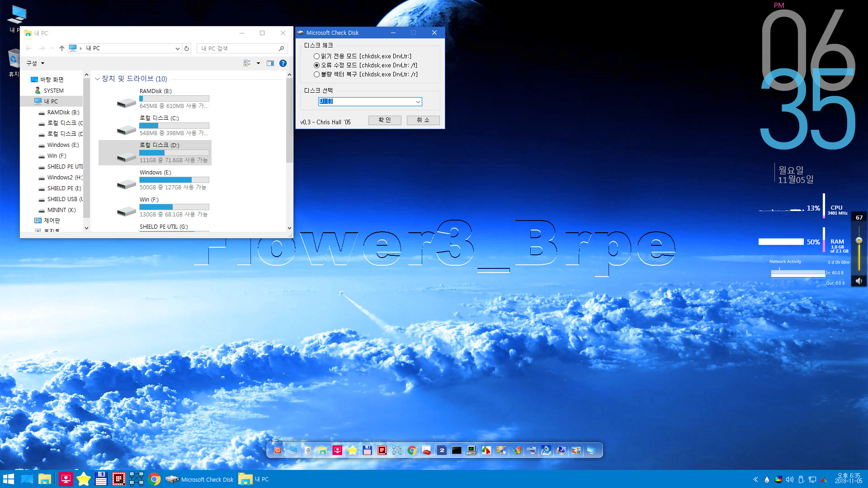
Task: Switch to 내 PC taskbar button
Action: [254, 479]
